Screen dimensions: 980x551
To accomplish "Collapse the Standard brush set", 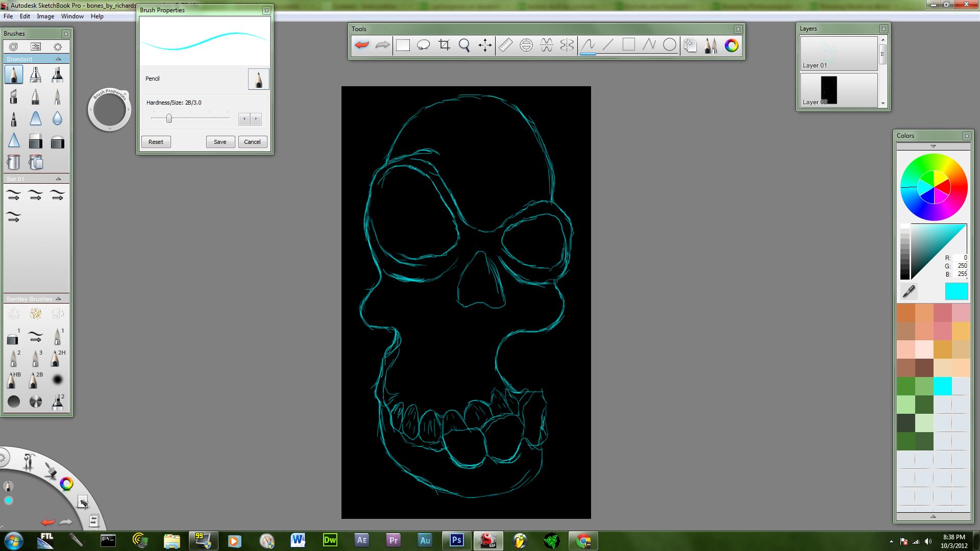I will [x=58, y=59].
